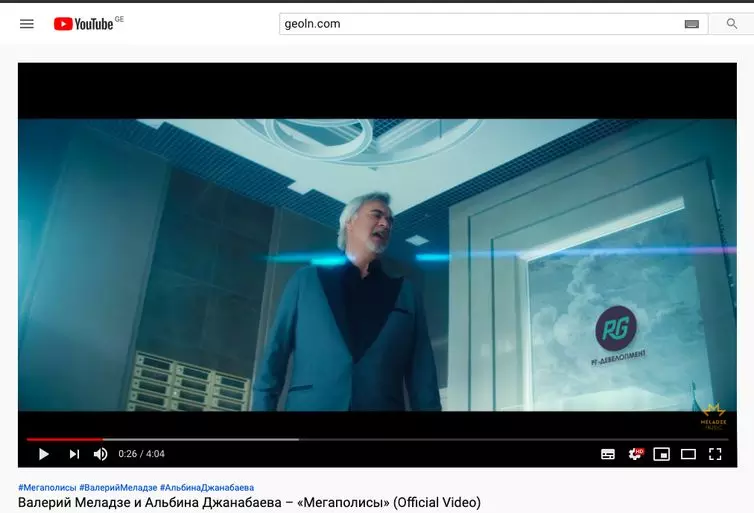Go to YouTube home via logo
The height and width of the screenshot is (513, 754).
click(x=84, y=24)
